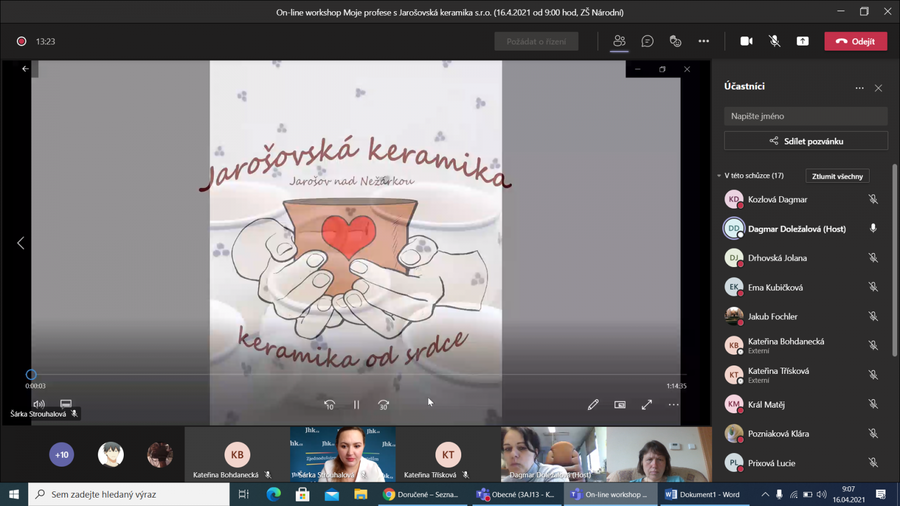The height and width of the screenshot is (506, 900).
Task: Open Microsoft Store from the taskbar
Action: click(302, 494)
